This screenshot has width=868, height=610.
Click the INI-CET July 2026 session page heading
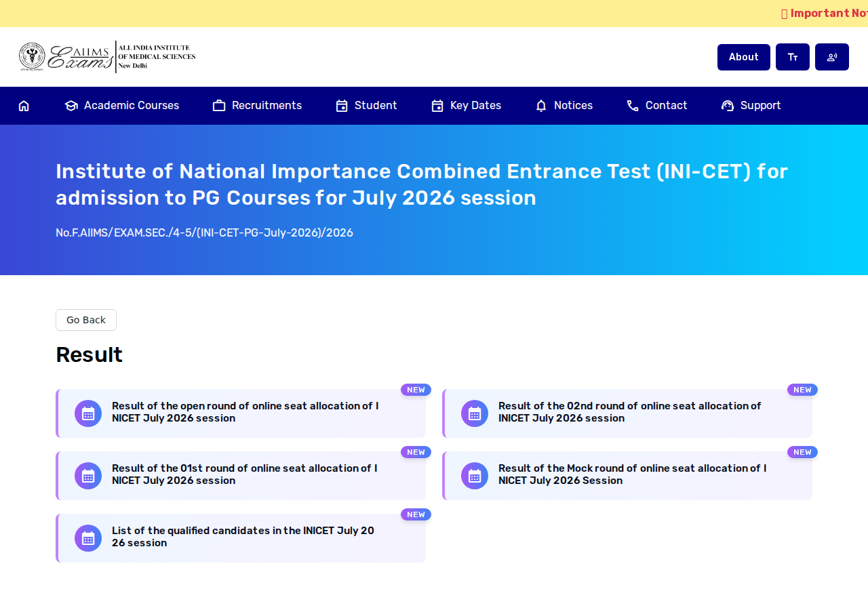click(422, 184)
